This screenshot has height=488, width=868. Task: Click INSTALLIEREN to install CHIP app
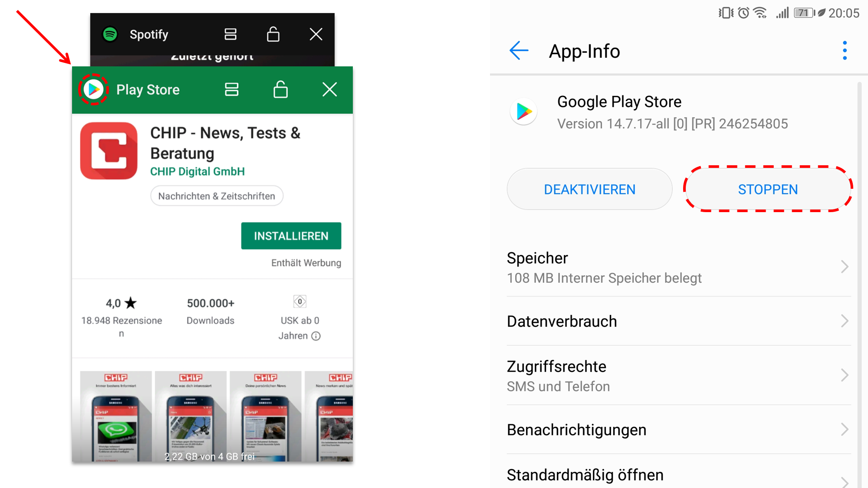[x=291, y=236]
